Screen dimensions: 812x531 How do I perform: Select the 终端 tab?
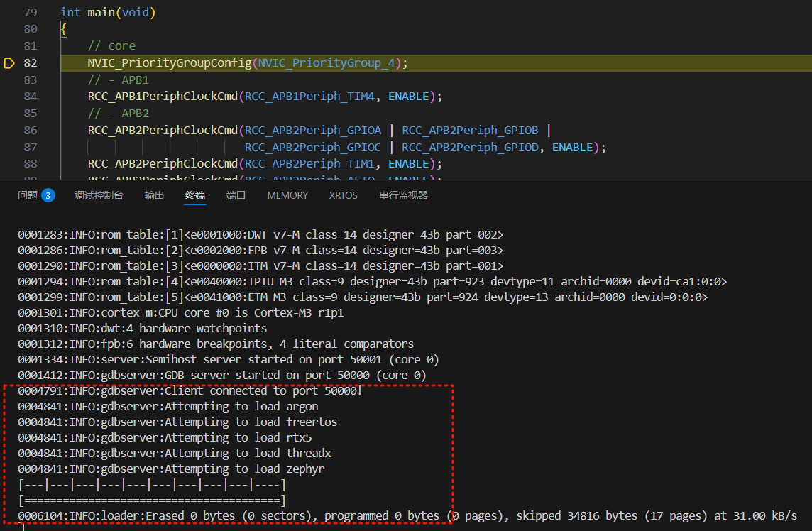pos(195,195)
